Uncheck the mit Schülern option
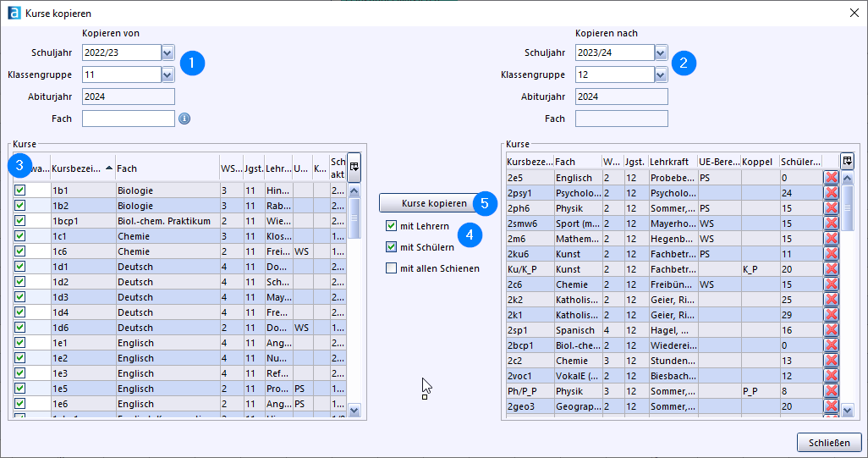The width and height of the screenshot is (868, 458). point(392,247)
